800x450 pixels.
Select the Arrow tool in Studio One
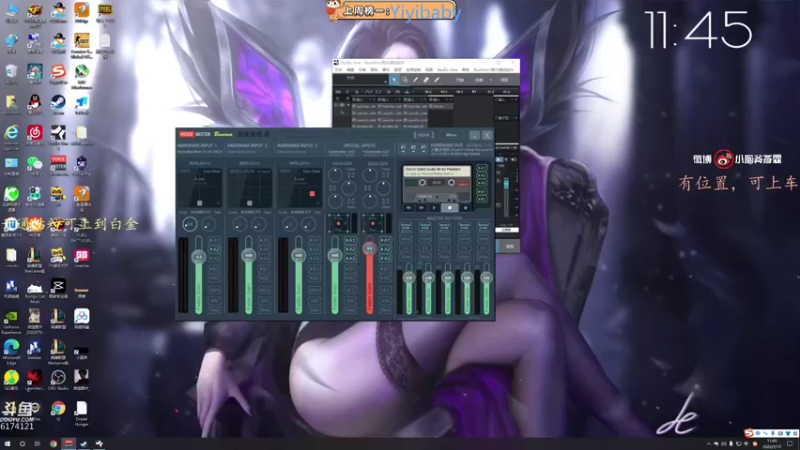click(394, 80)
